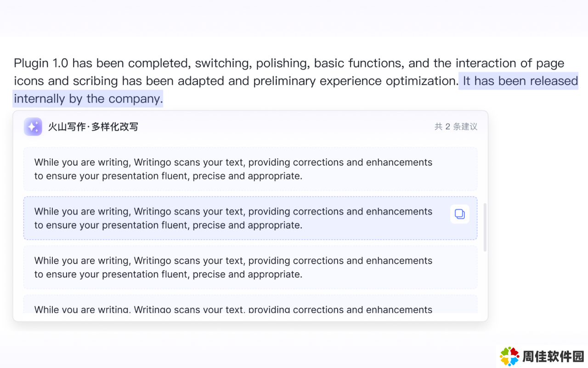Viewport: 588px width, 368px height.
Task: Click the highlighted text "internally by the company."
Action: coord(88,99)
